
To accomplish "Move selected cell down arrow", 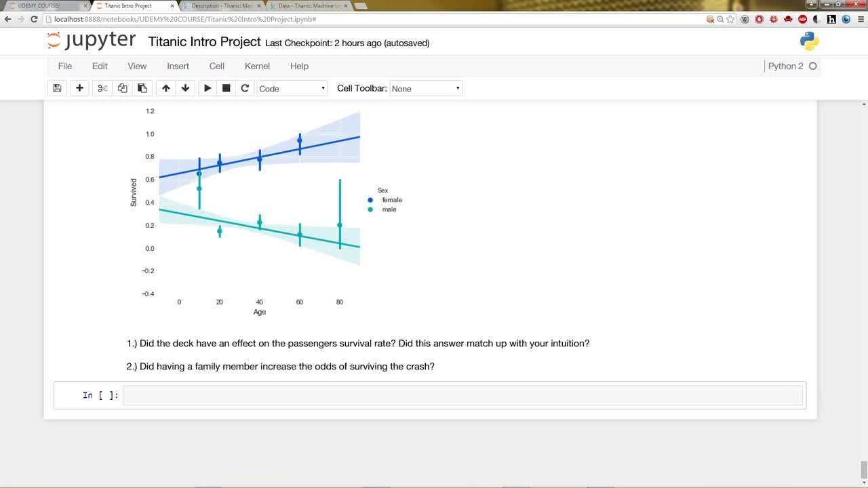I will coord(185,88).
